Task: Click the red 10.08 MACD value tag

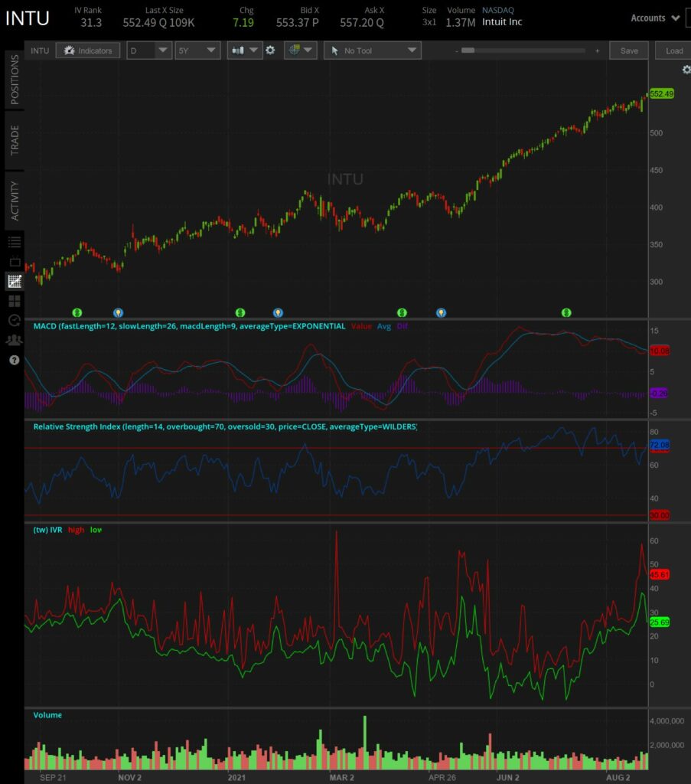Action: click(660, 351)
